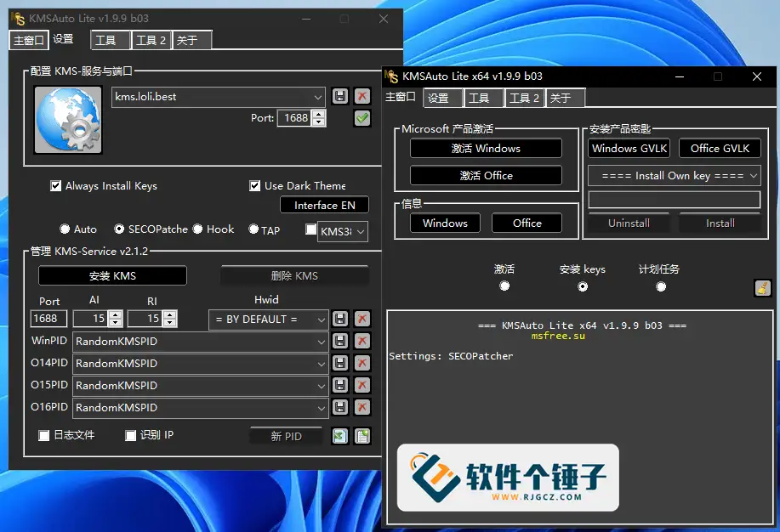Click the 激活 Windows button
Viewport: 780px width, 532px height.
click(x=486, y=148)
